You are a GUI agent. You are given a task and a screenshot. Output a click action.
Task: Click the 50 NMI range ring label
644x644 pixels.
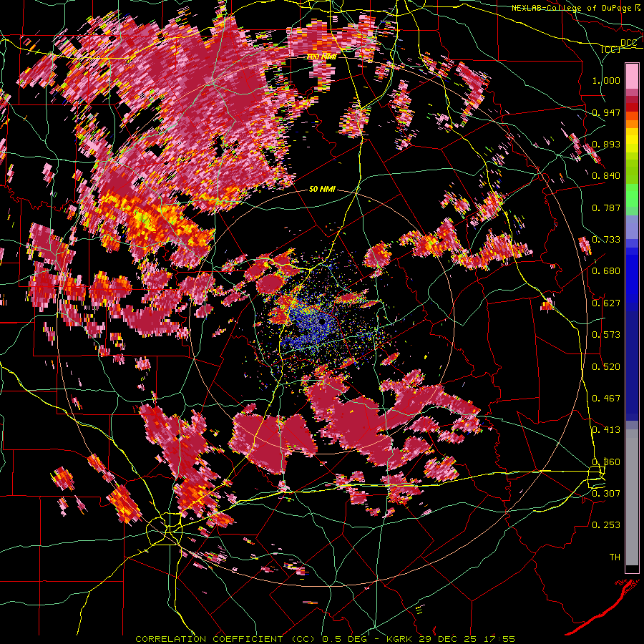(x=322, y=190)
